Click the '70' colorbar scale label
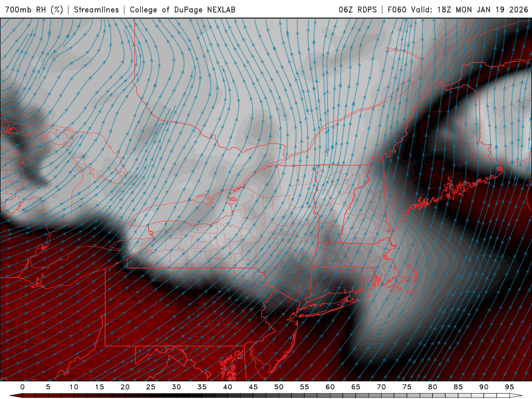532x399 pixels. pyautogui.click(x=381, y=387)
